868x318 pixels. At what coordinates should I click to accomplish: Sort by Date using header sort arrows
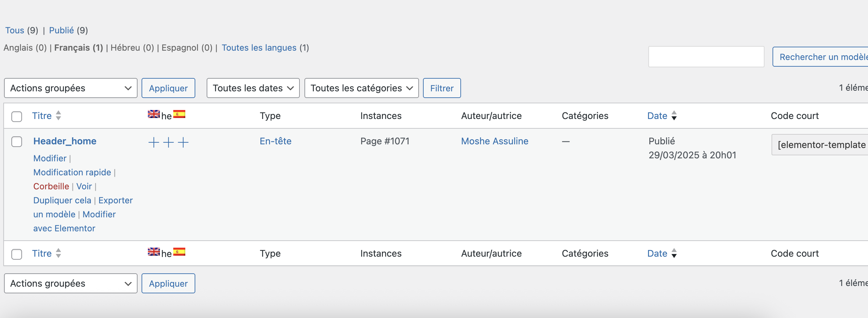(x=674, y=116)
